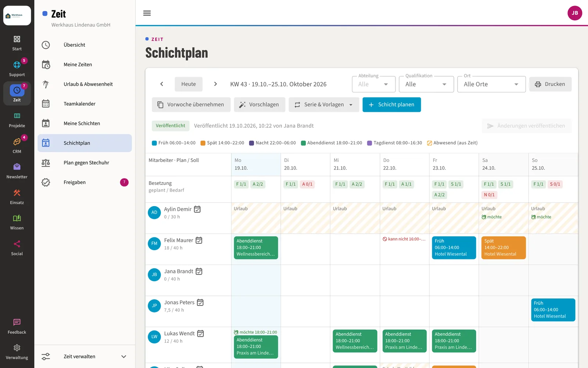This screenshot has width=588, height=368.
Task: Click the Spät legend color swatch
Action: tap(203, 143)
